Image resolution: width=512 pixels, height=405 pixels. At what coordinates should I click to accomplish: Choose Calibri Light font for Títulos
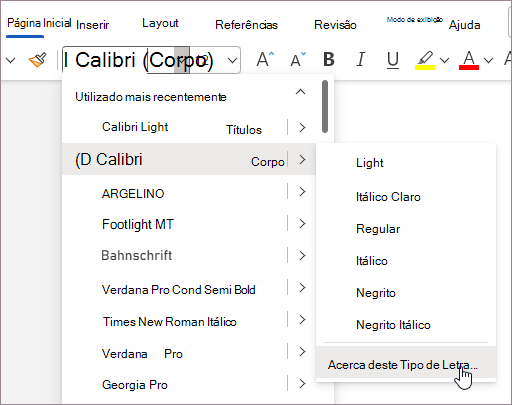189,128
